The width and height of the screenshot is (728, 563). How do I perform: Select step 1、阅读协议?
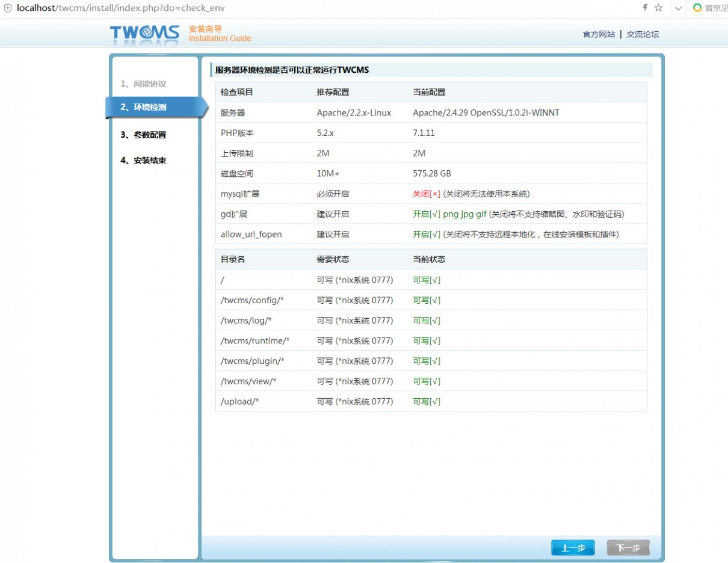[143, 84]
